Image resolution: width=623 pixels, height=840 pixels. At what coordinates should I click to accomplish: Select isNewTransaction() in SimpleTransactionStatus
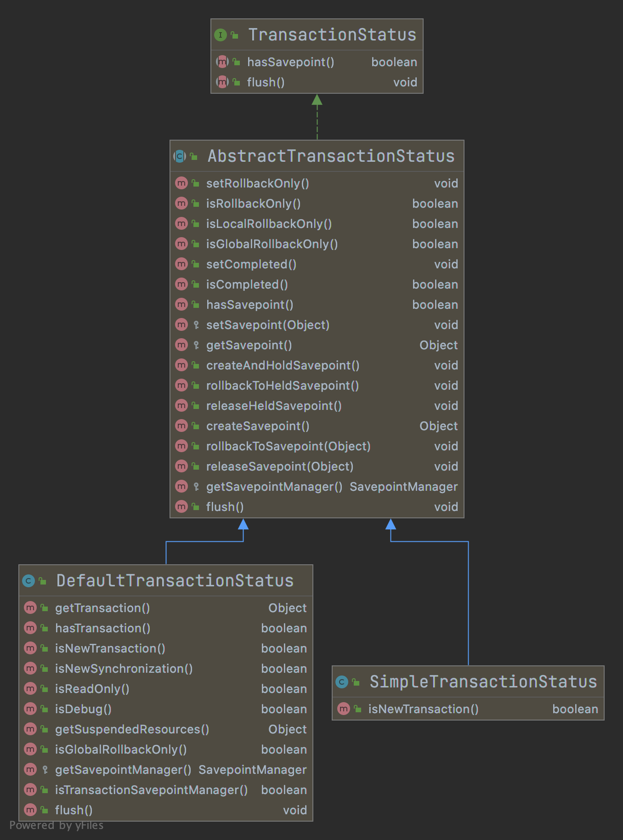[424, 709]
